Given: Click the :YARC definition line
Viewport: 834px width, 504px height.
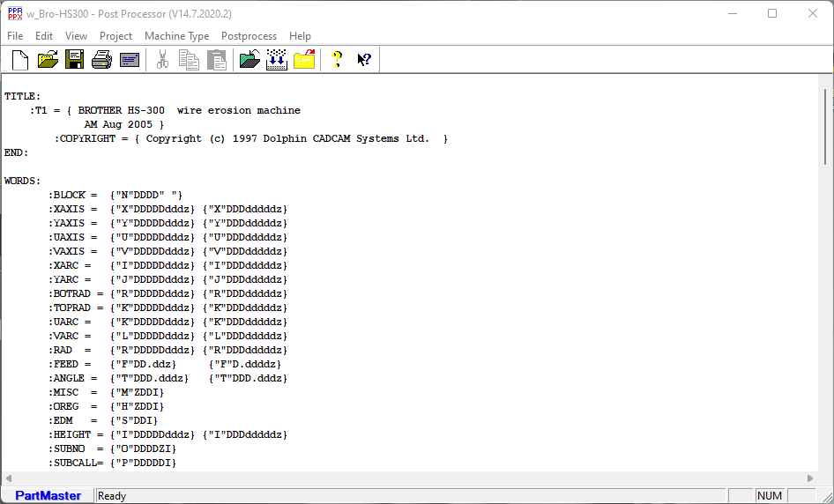Looking at the screenshot, I should click(x=168, y=279).
